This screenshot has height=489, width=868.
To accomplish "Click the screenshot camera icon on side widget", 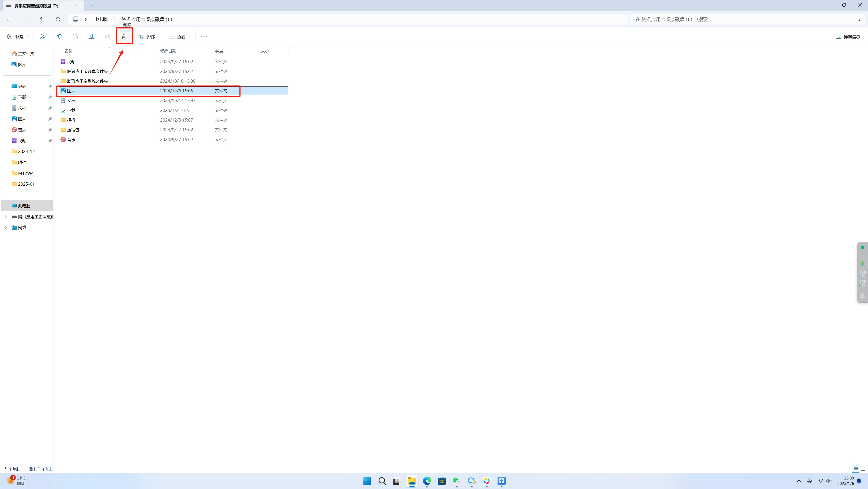I will pyautogui.click(x=862, y=295).
